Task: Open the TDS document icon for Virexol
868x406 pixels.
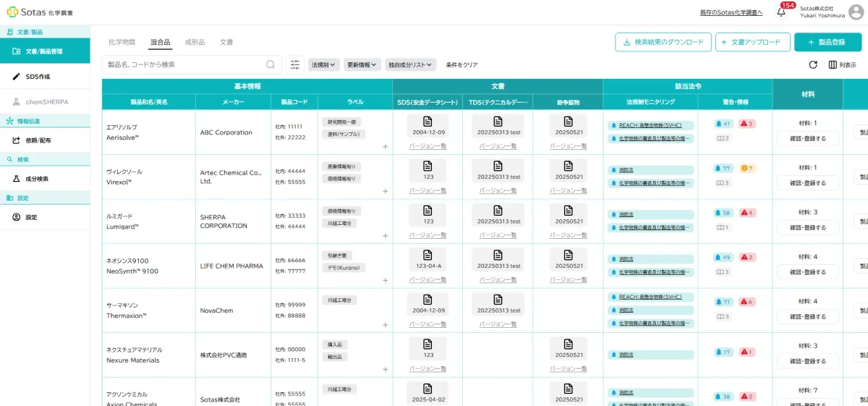Action: (498, 166)
